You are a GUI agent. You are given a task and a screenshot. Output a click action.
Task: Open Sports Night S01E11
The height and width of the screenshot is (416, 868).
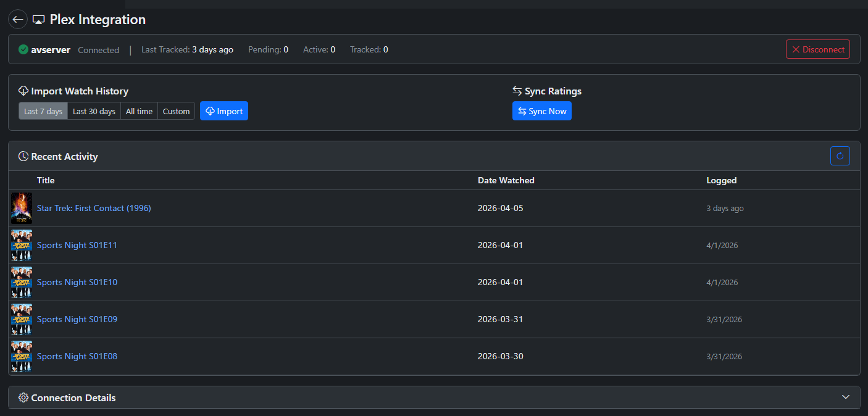[77, 245]
